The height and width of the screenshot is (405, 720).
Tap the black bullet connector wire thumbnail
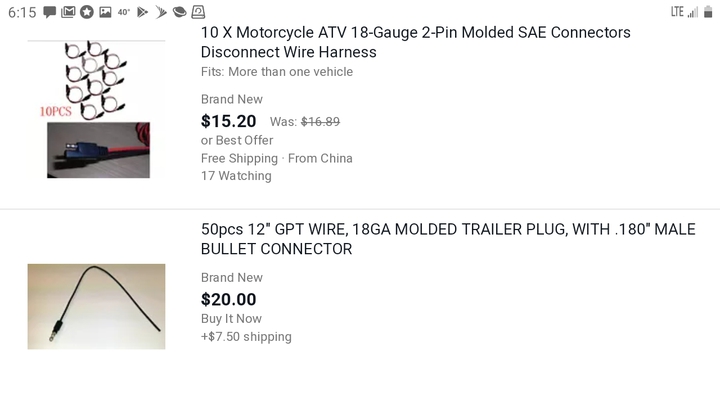click(x=96, y=306)
